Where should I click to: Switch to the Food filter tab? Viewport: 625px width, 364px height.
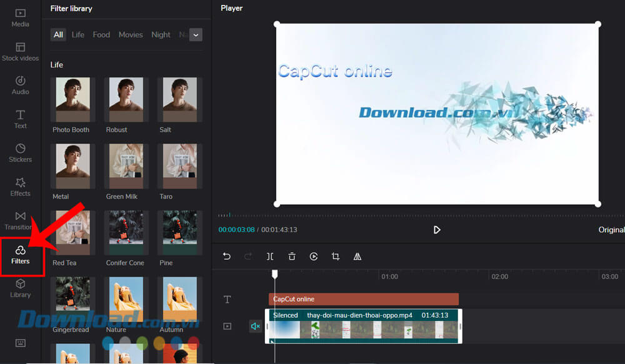click(x=101, y=35)
